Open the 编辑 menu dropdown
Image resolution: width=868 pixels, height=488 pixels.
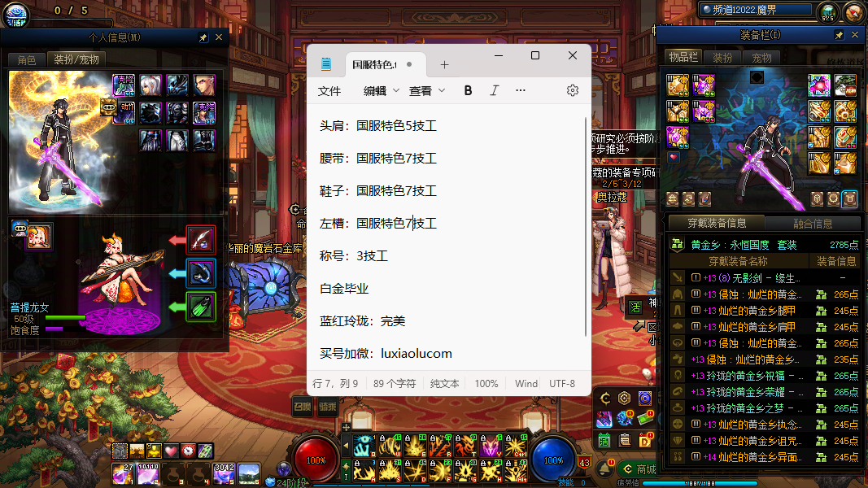point(381,90)
